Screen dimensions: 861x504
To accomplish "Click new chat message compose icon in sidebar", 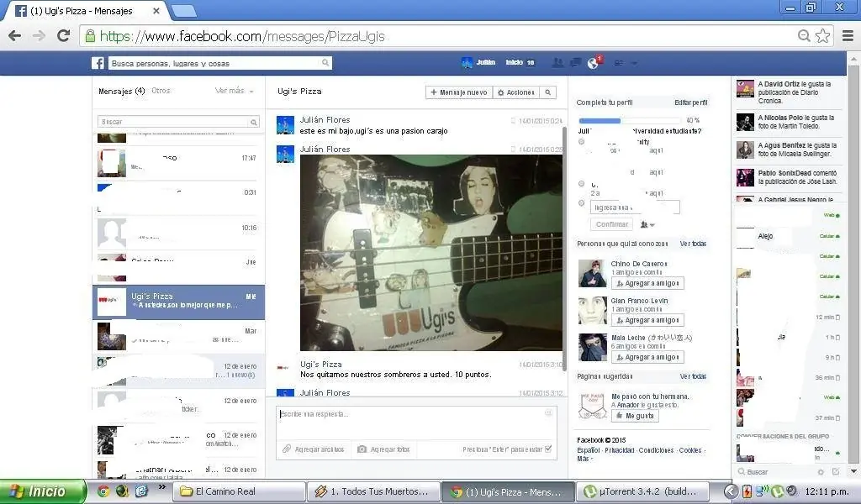I will coord(836,471).
